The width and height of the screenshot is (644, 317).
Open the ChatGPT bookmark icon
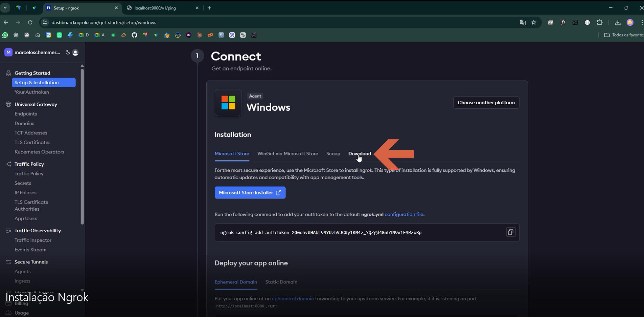click(x=16, y=35)
